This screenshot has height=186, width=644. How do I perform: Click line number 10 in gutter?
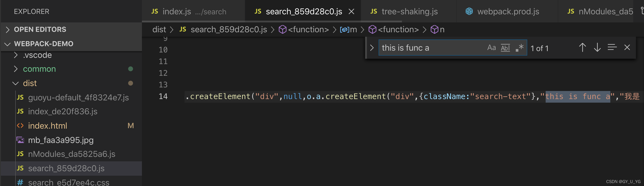[163, 50]
